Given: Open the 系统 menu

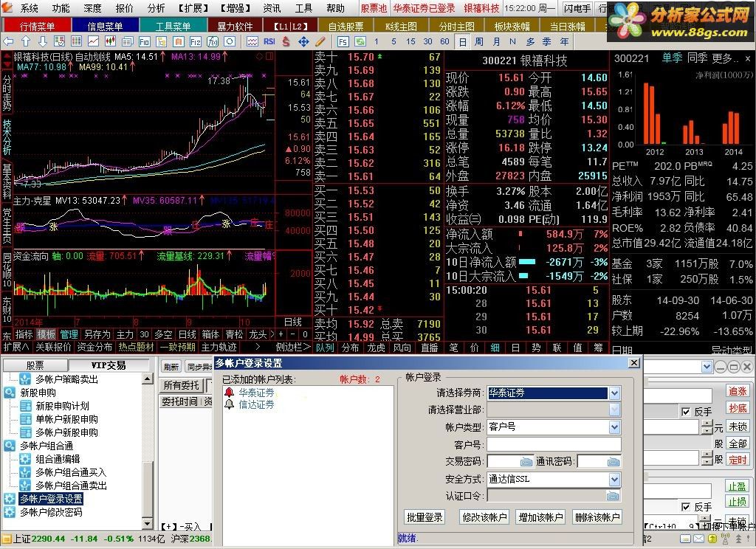Looking at the screenshot, I should click(x=29, y=8).
